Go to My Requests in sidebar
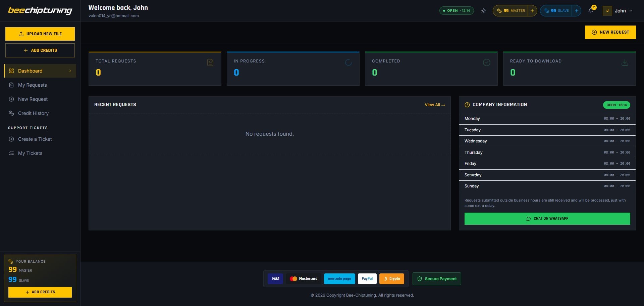The height and width of the screenshot is (306, 644). [x=40, y=85]
